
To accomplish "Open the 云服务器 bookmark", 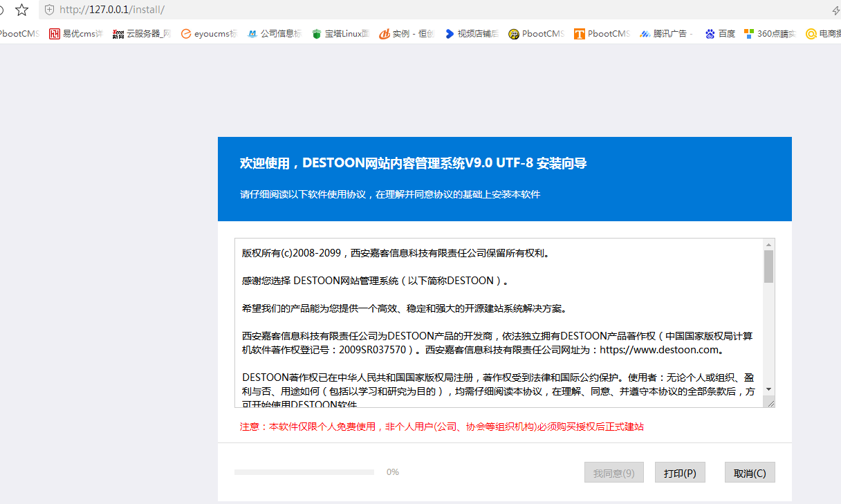I will [x=142, y=33].
